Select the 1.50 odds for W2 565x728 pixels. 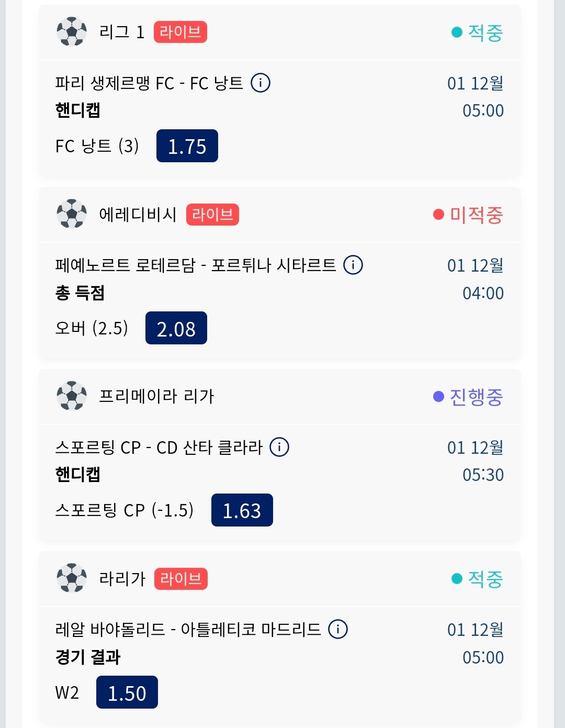click(127, 692)
